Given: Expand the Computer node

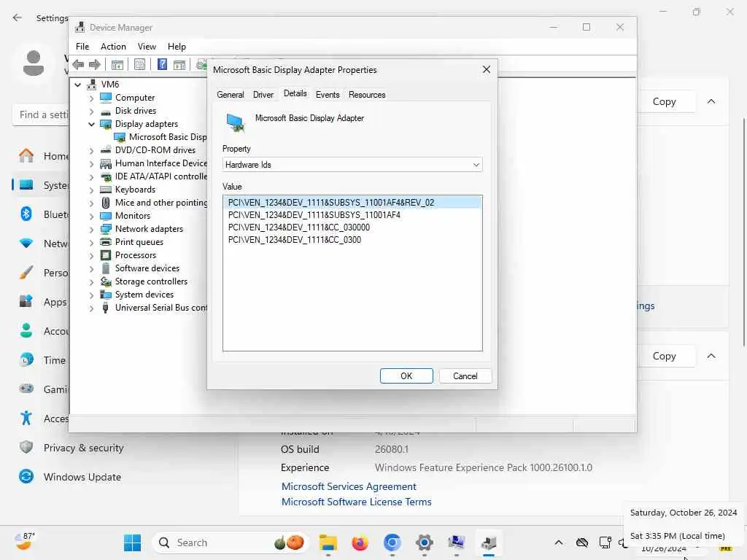Looking at the screenshot, I should (91, 98).
